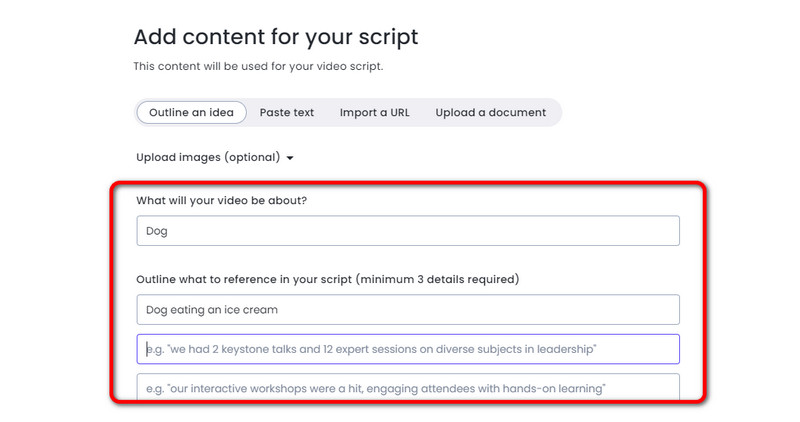Viewport: 800px width, 422px height.
Task: Click the Add content for your script heading
Action: tap(276, 37)
